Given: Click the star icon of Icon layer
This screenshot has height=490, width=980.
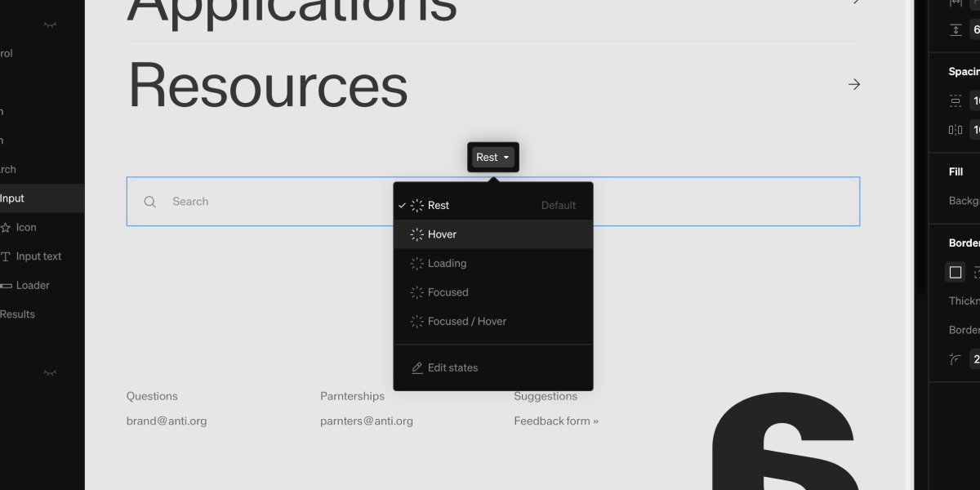Looking at the screenshot, I should 5,228.
